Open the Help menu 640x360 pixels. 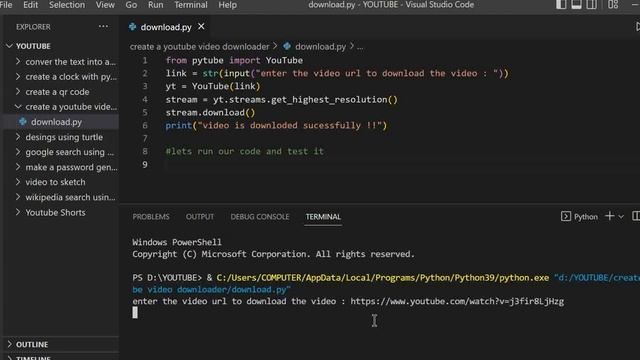click(x=227, y=5)
